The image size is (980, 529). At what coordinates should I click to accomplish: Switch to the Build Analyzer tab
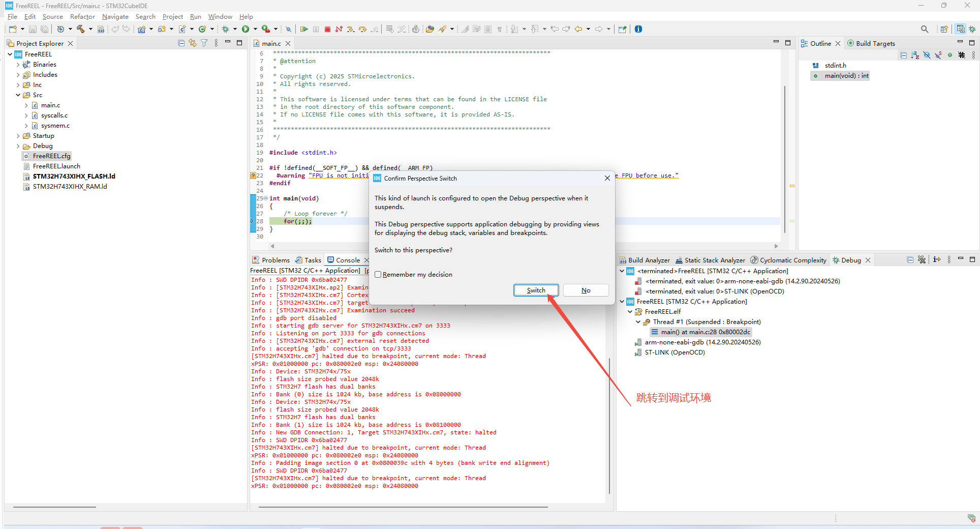[645, 260]
